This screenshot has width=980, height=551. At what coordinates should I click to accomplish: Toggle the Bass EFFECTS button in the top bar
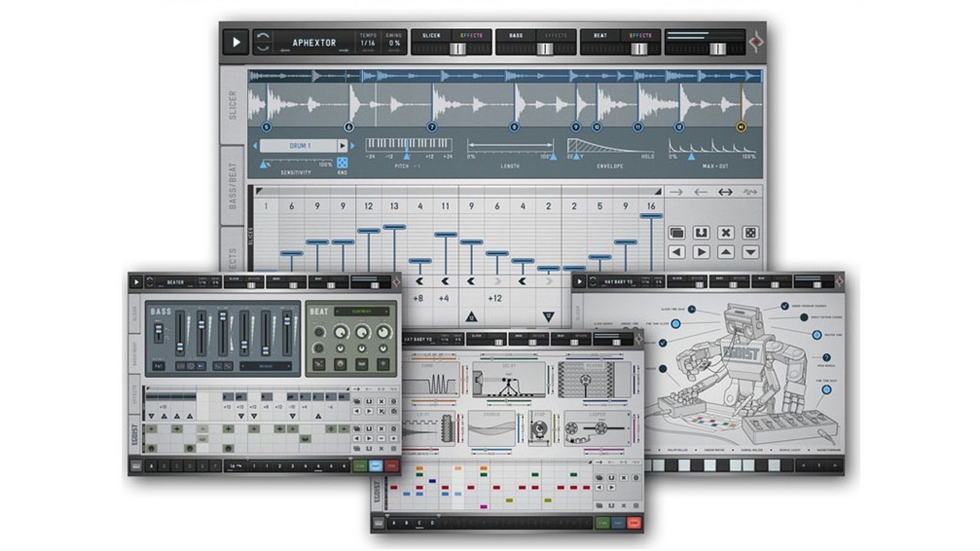coord(556,36)
